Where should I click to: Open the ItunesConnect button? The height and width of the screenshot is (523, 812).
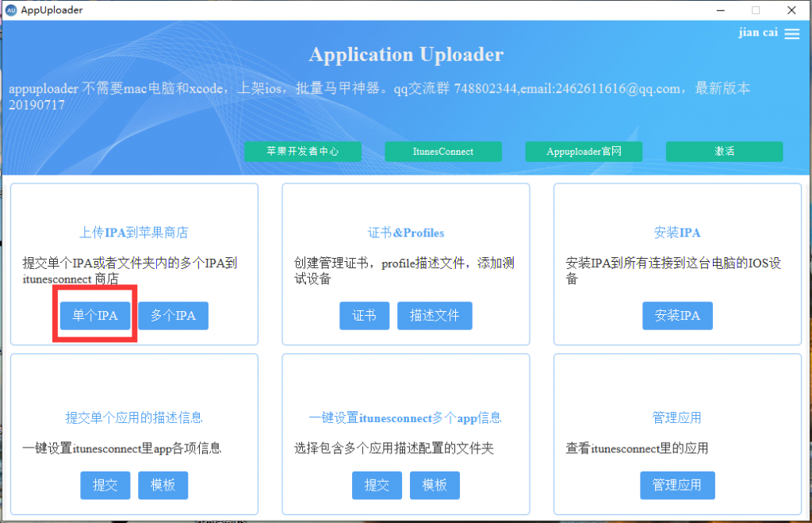click(x=442, y=152)
